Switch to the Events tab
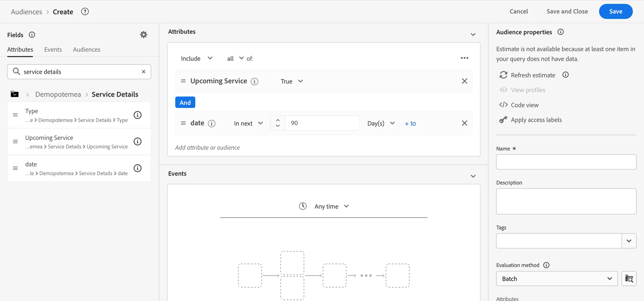Image resolution: width=644 pixels, height=301 pixels. tap(53, 50)
